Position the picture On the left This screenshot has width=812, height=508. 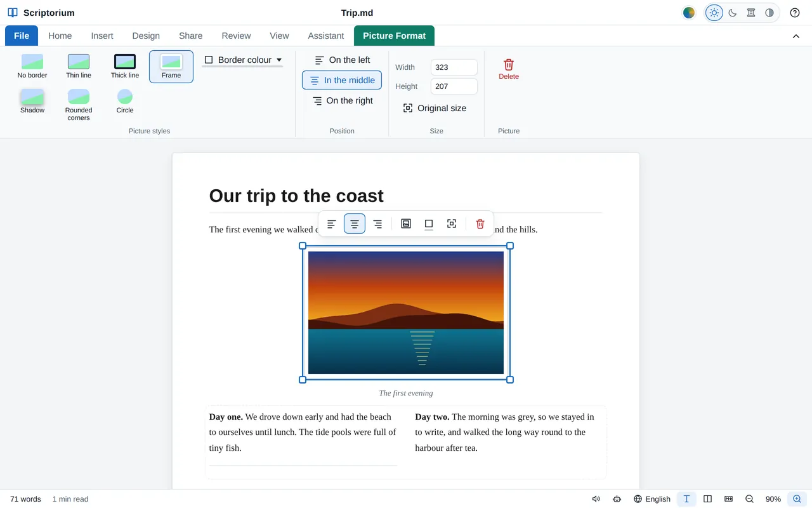(342, 60)
